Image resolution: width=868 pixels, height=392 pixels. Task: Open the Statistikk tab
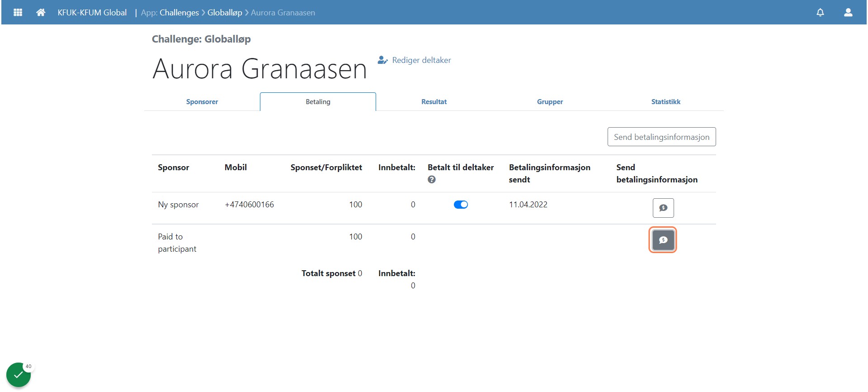pyautogui.click(x=665, y=102)
